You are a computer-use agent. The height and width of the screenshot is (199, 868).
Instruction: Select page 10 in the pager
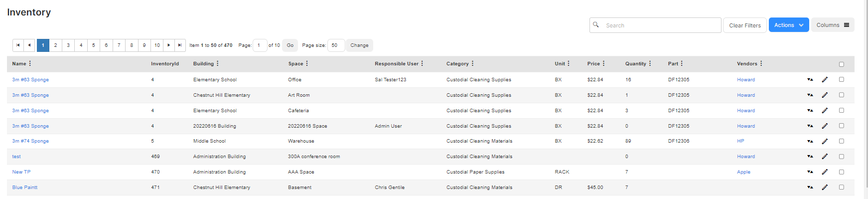157,45
